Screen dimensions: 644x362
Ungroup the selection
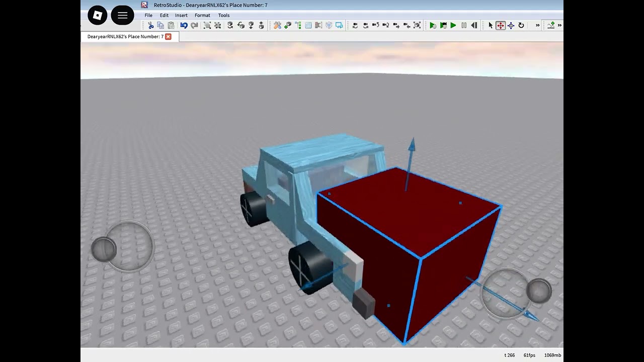[218, 25]
